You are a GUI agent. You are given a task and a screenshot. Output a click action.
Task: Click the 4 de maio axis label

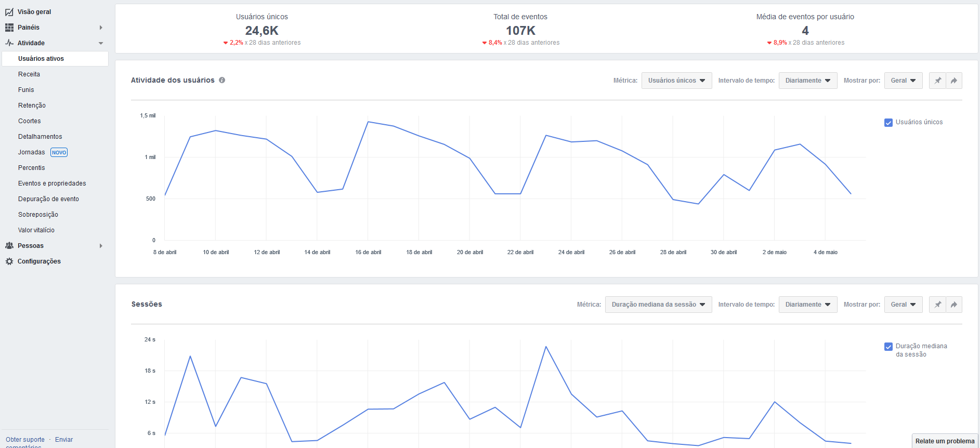(826, 253)
